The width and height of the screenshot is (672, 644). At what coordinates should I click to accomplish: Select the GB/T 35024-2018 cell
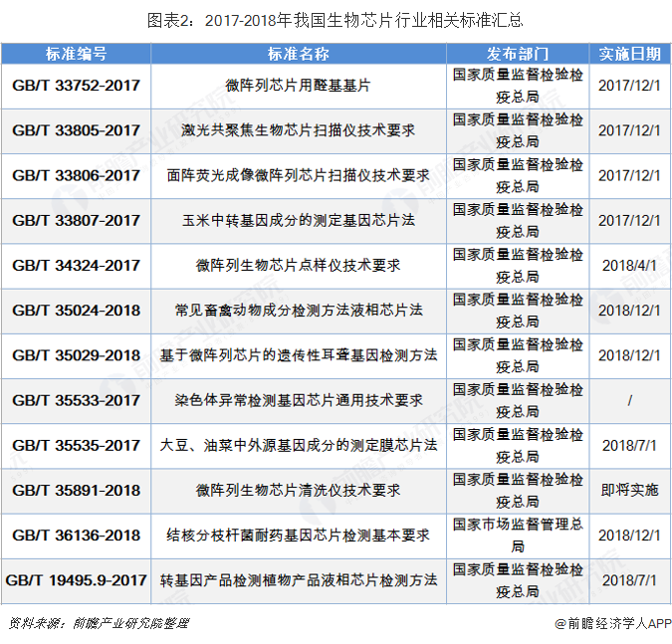tap(76, 311)
